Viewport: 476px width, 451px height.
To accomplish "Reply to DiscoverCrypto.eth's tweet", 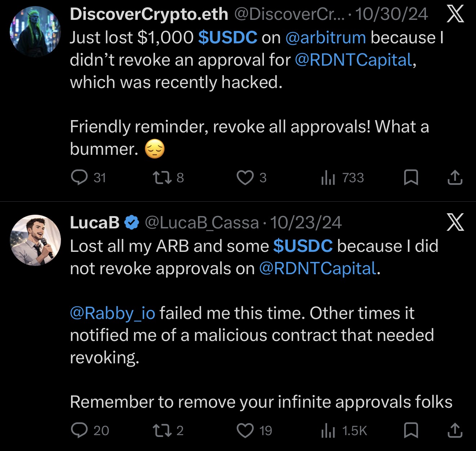I will (79, 178).
